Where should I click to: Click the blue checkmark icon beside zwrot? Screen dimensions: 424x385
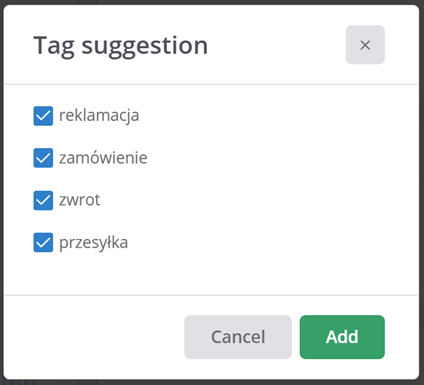click(x=43, y=200)
